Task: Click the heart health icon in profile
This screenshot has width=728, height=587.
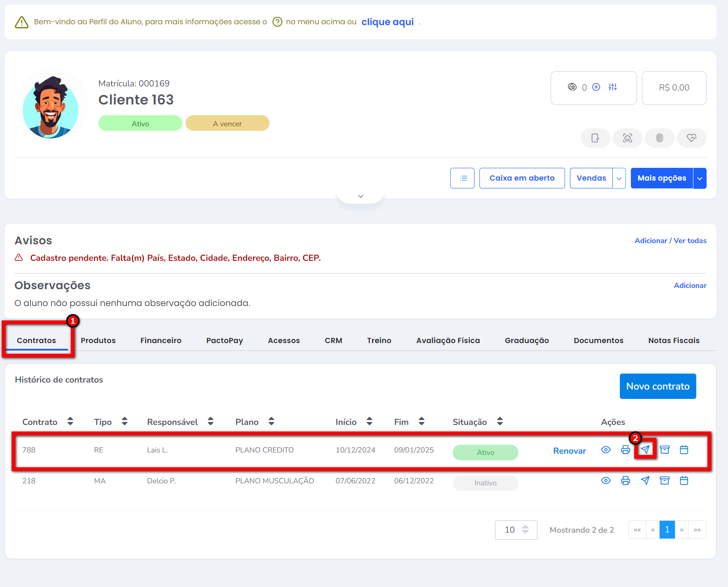Action: coord(691,138)
